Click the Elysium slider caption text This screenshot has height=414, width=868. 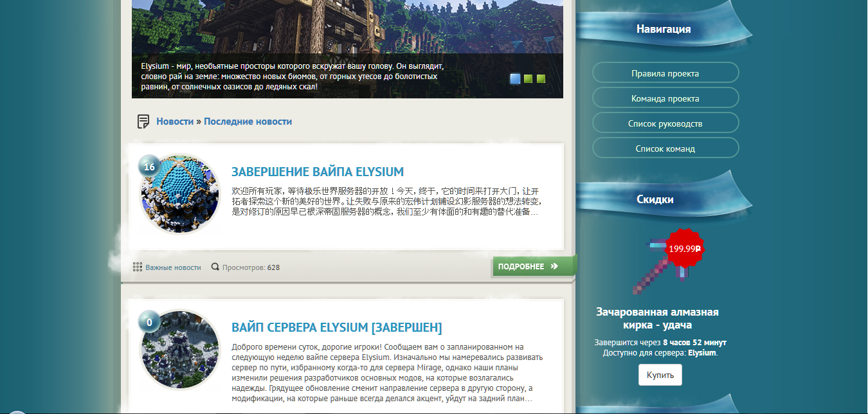click(x=293, y=76)
